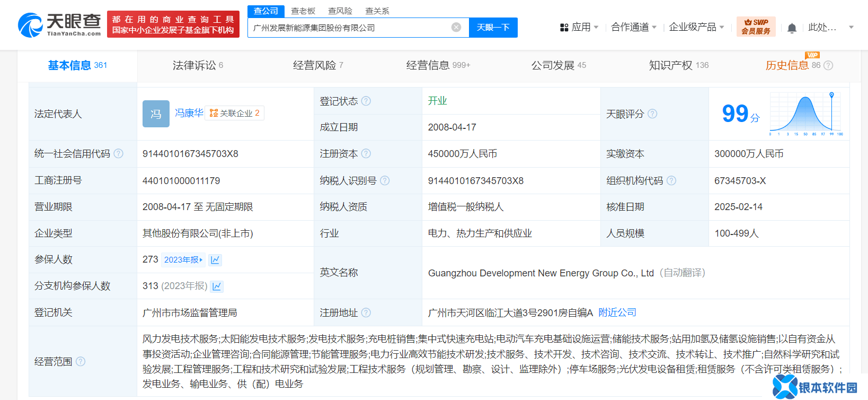Click the TianYanCha logo
The width and height of the screenshot is (868, 400).
59,25
